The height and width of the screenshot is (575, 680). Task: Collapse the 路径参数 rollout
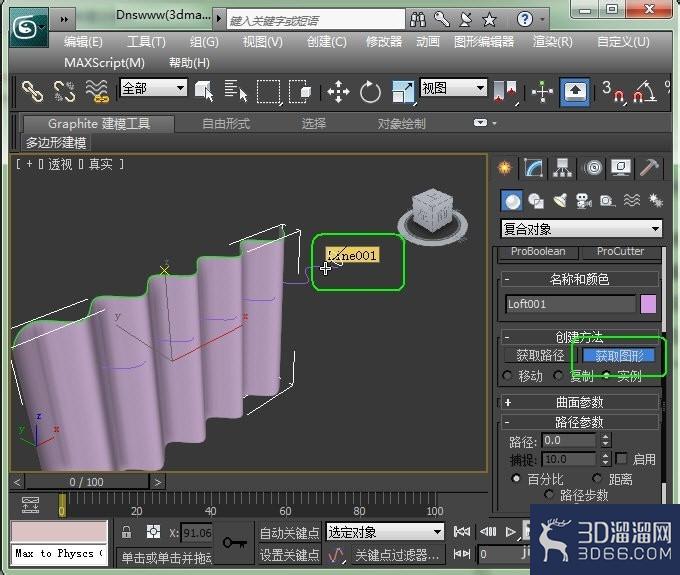(x=579, y=422)
